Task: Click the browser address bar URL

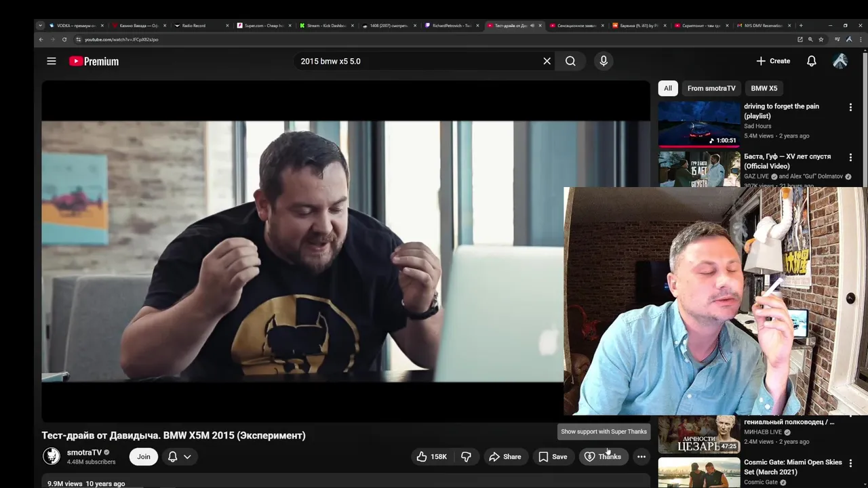Action: [121, 39]
